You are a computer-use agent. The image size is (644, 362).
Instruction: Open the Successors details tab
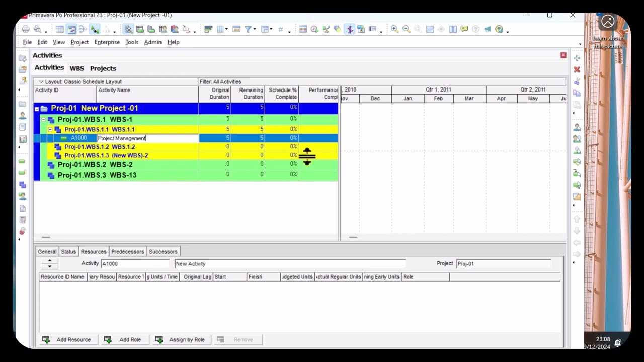coord(163,252)
